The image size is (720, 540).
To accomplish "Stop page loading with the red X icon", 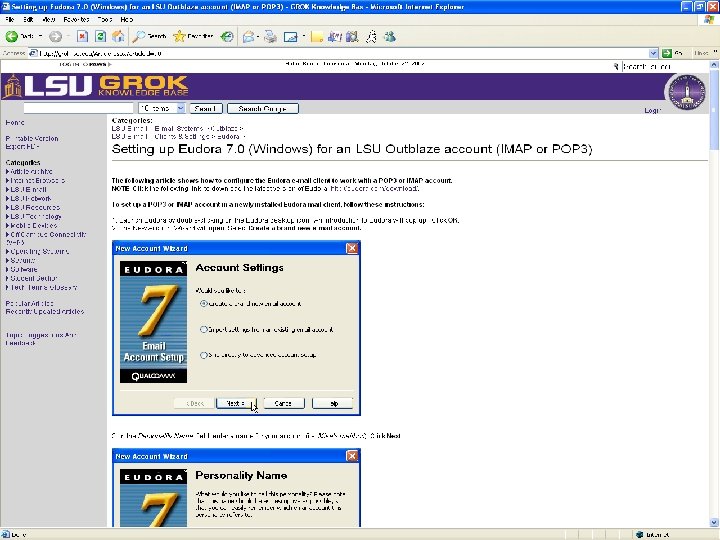I will [82, 36].
